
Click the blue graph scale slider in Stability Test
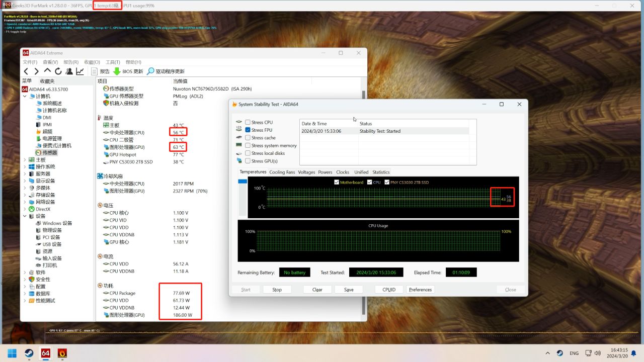243,182
